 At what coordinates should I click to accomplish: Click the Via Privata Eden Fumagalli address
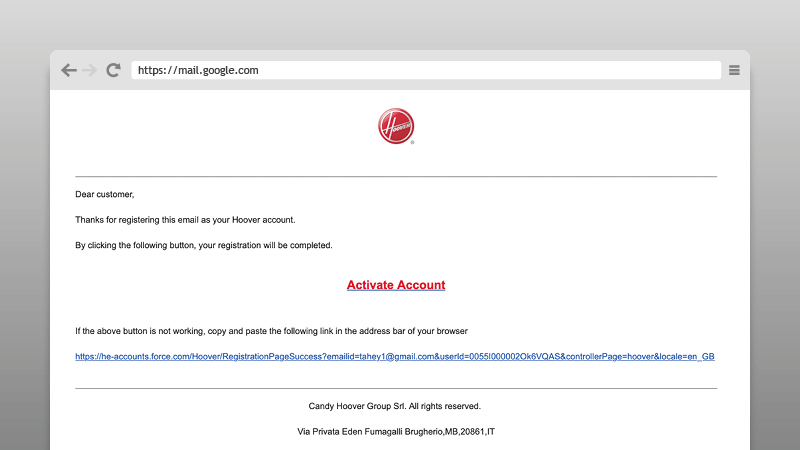pos(396,432)
